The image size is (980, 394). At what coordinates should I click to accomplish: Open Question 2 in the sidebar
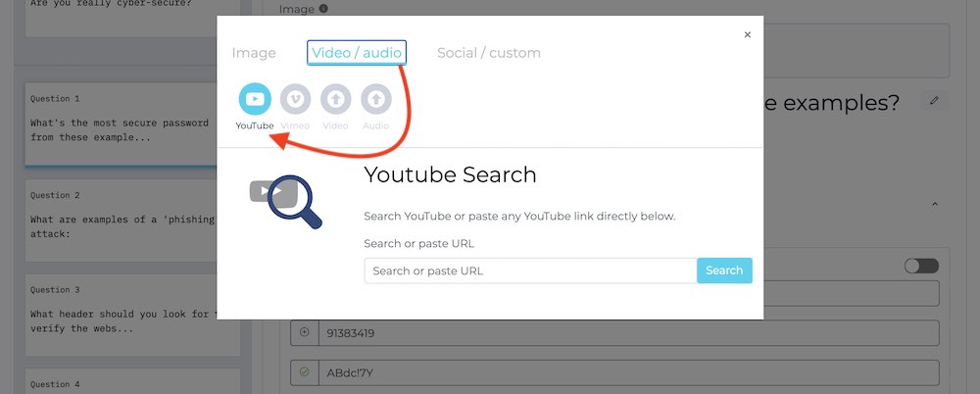pyautogui.click(x=132, y=221)
